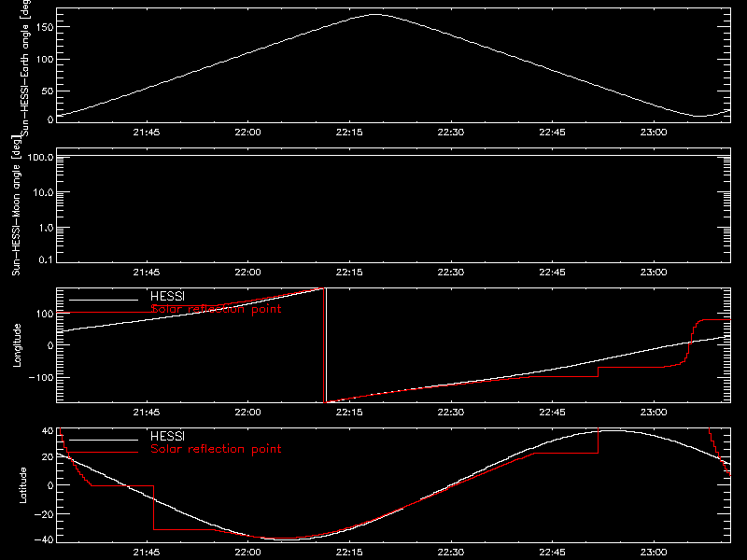Click 23:00 under the Earth angle plot

pyautogui.click(x=654, y=133)
